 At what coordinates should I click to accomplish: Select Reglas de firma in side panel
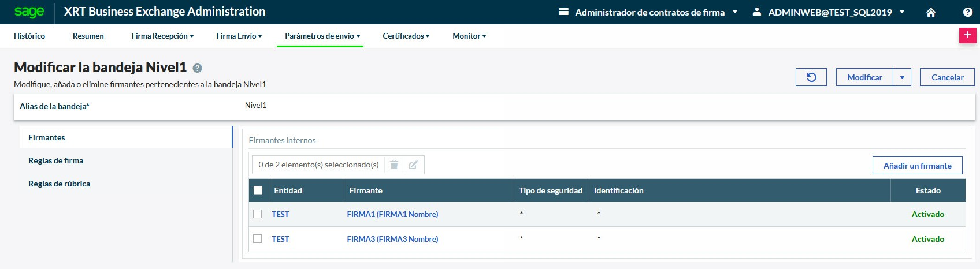coord(56,160)
